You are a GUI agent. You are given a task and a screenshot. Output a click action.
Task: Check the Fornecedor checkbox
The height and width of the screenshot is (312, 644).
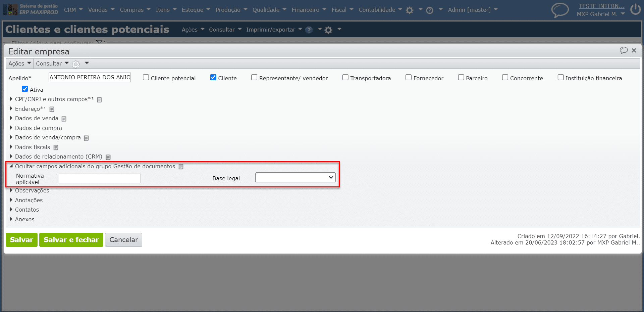click(x=409, y=78)
